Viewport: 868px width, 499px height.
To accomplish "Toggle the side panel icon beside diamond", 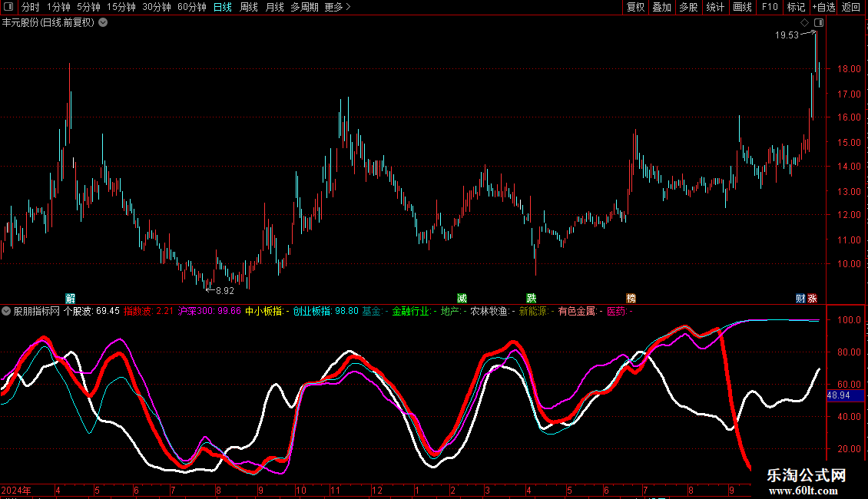I will 818,23.
